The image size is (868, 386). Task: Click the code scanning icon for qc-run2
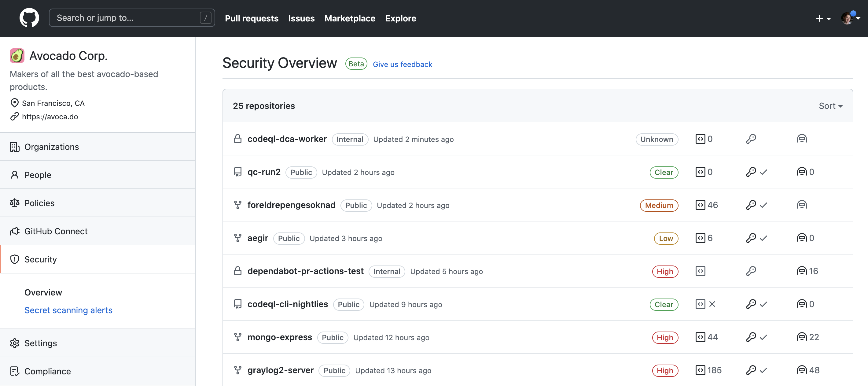click(x=700, y=172)
